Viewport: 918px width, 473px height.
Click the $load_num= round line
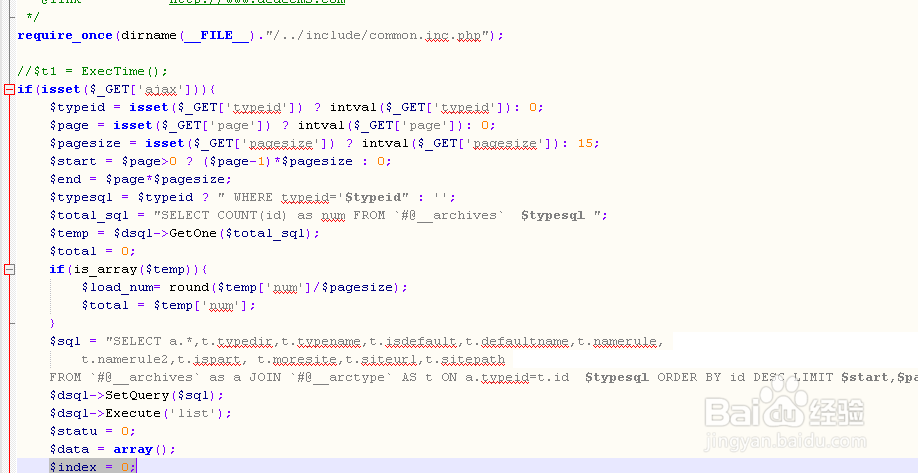point(245,287)
